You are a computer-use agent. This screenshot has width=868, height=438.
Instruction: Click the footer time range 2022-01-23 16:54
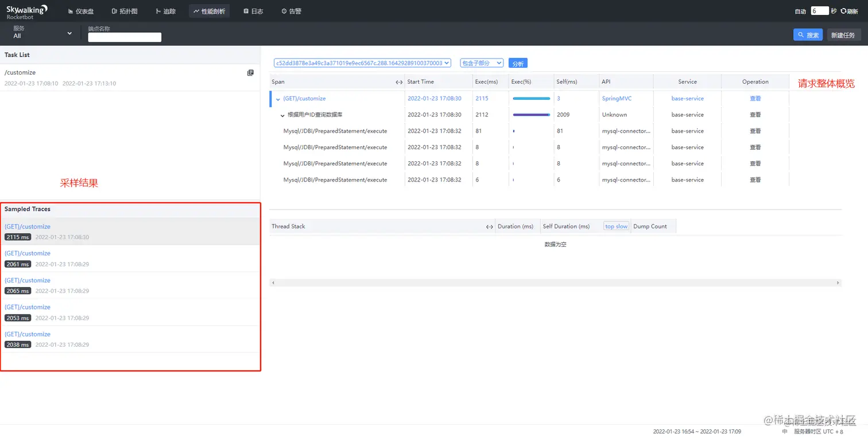pos(696,432)
